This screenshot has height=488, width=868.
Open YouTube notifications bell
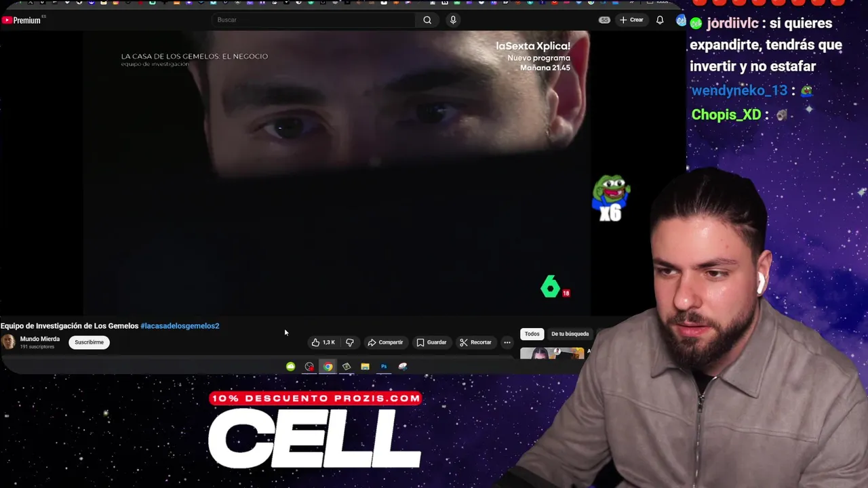click(x=660, y=20)
